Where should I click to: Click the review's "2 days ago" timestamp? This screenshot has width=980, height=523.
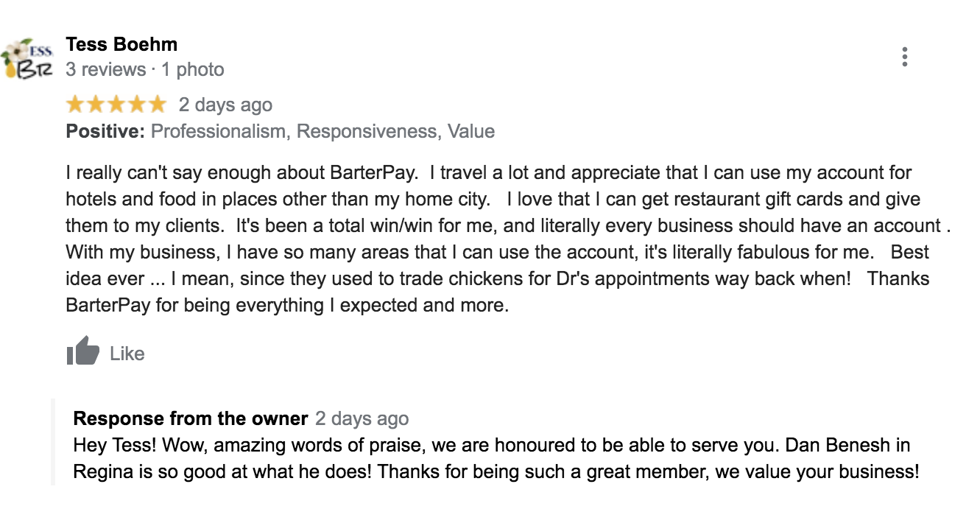[x=225, y=105]
